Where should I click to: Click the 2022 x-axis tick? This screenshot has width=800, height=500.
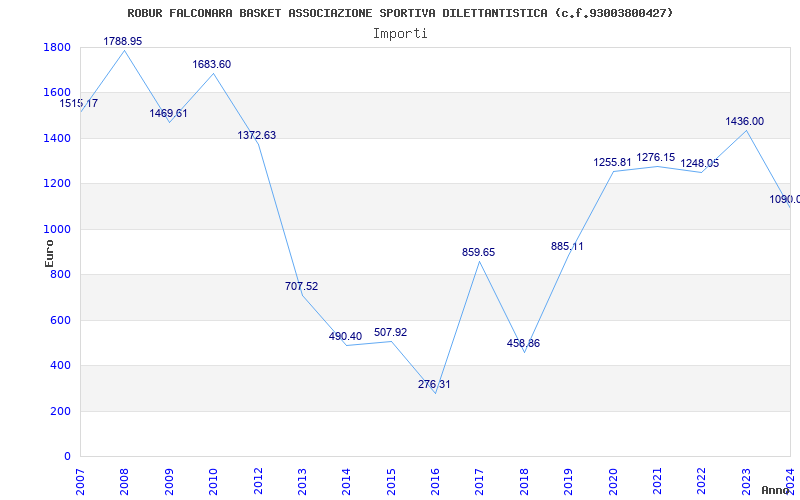click(x=702, y=482)
